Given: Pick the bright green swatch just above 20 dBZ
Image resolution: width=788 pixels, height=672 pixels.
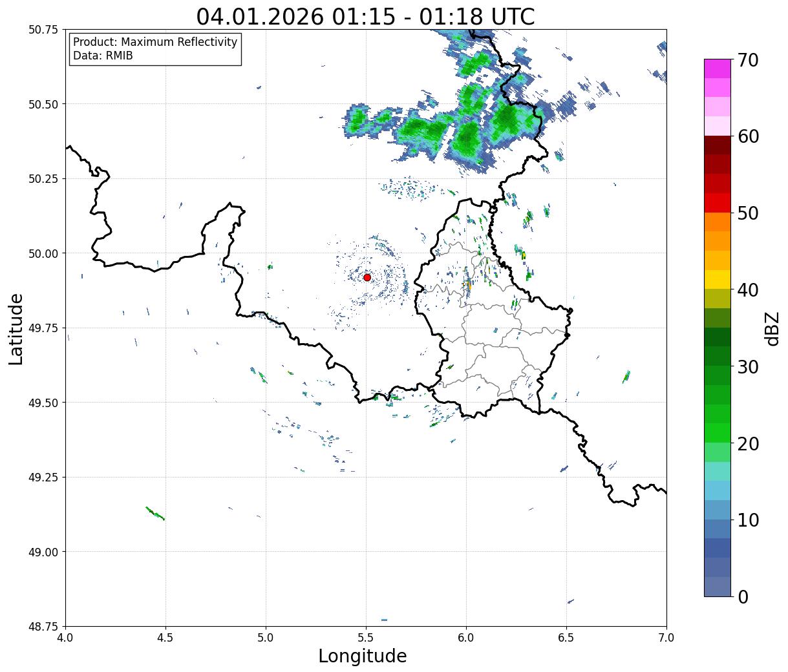Looking at the screenshot, I should click(718, 433).
